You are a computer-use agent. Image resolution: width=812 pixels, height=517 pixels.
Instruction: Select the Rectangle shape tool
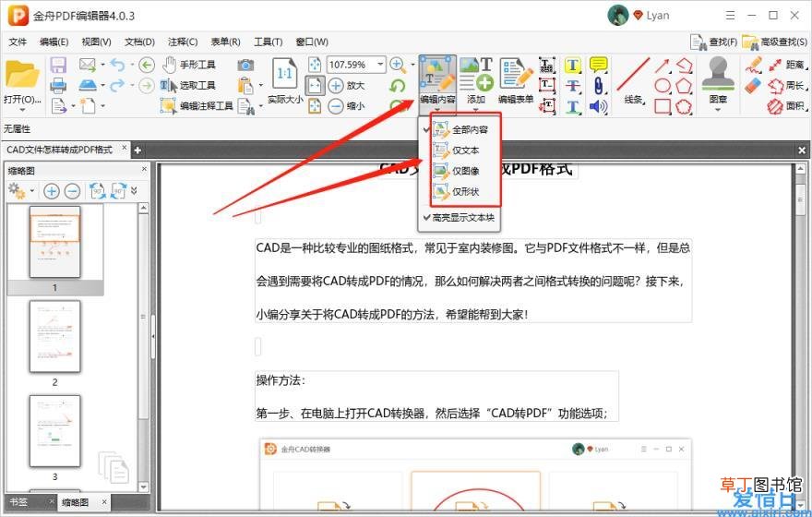[x=663, y=106]
